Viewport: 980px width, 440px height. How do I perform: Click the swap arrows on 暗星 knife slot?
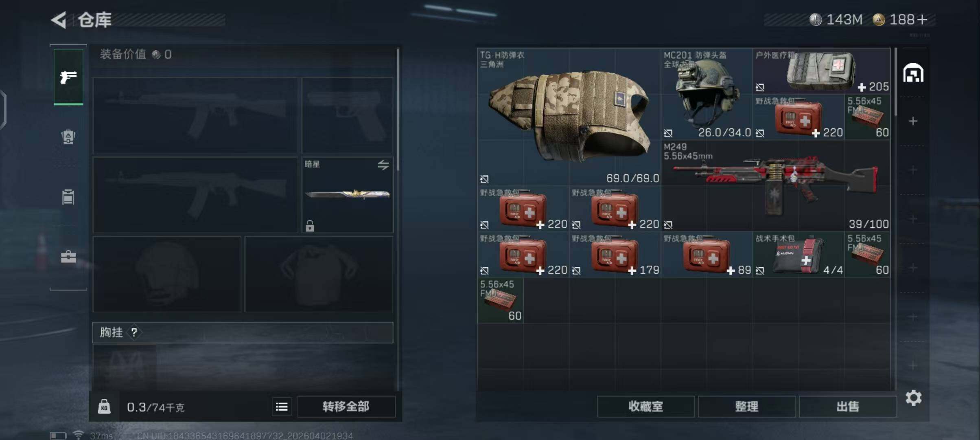383,165
